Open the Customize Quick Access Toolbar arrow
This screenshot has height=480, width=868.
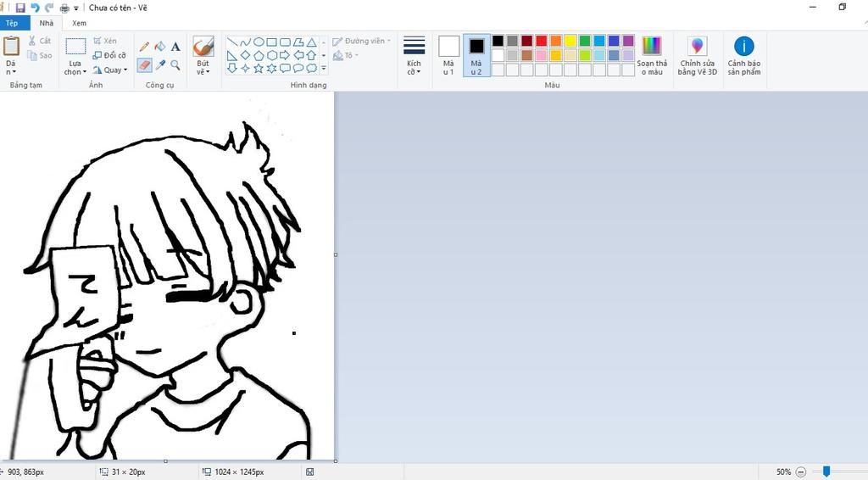75,8
